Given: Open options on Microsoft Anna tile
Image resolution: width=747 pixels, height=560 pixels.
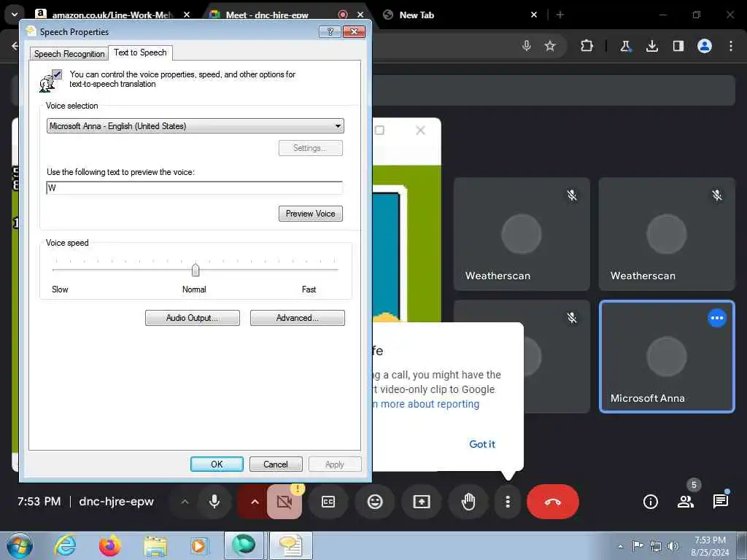Looking at the screenshot, I should [x=717, y=318].
